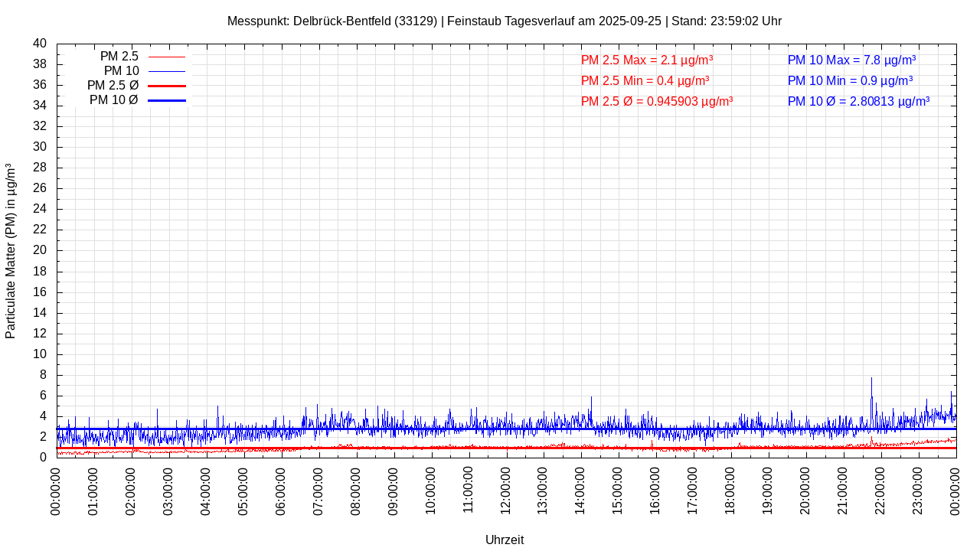
Task: Click the PM 2.5 Ø average value text
Action: click(x=657, y=101)
